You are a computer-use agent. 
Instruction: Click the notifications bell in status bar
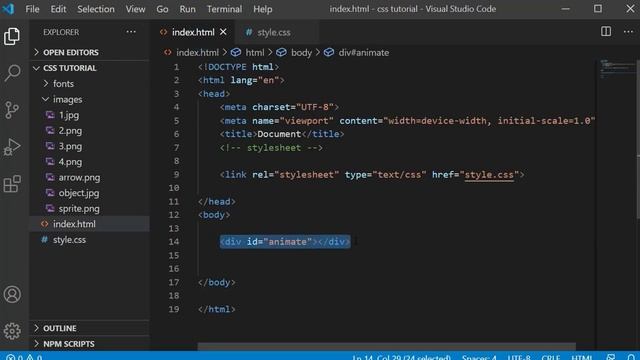click(631, 357)
